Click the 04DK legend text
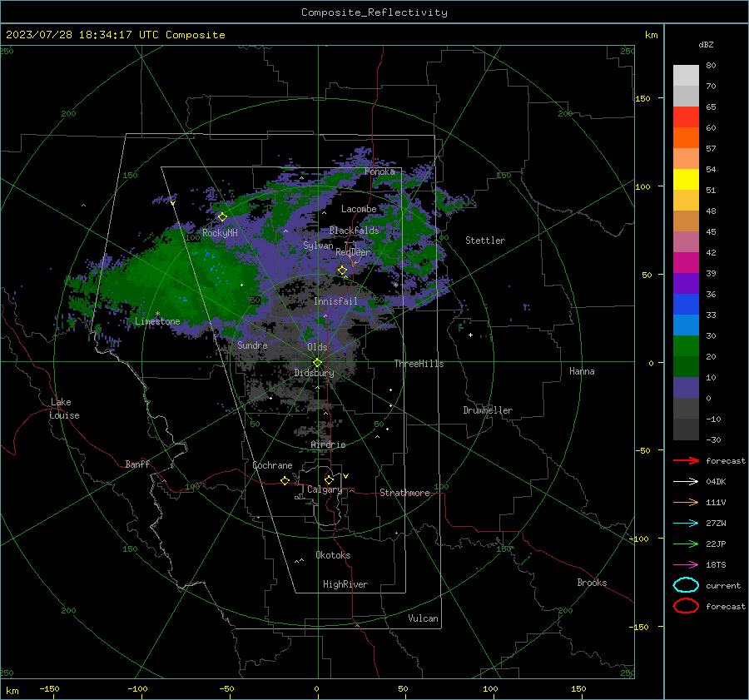 (x=716, y=482)
